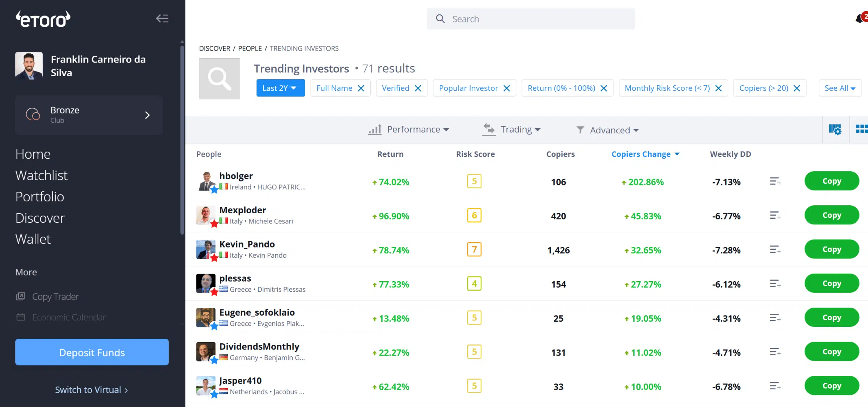Open Franklin Carneiro da Silva profile photo
Viewport: 868px width, 407px height.
coord(29,66)
